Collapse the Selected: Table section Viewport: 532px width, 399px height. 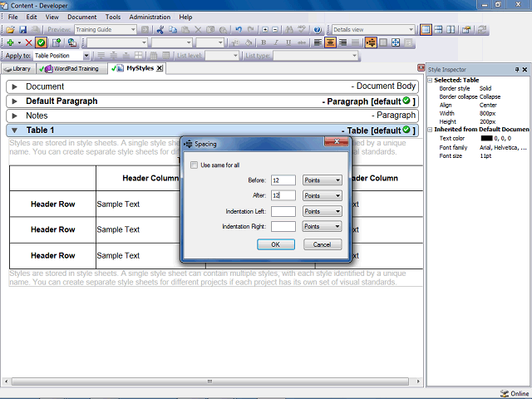(430, 81)
